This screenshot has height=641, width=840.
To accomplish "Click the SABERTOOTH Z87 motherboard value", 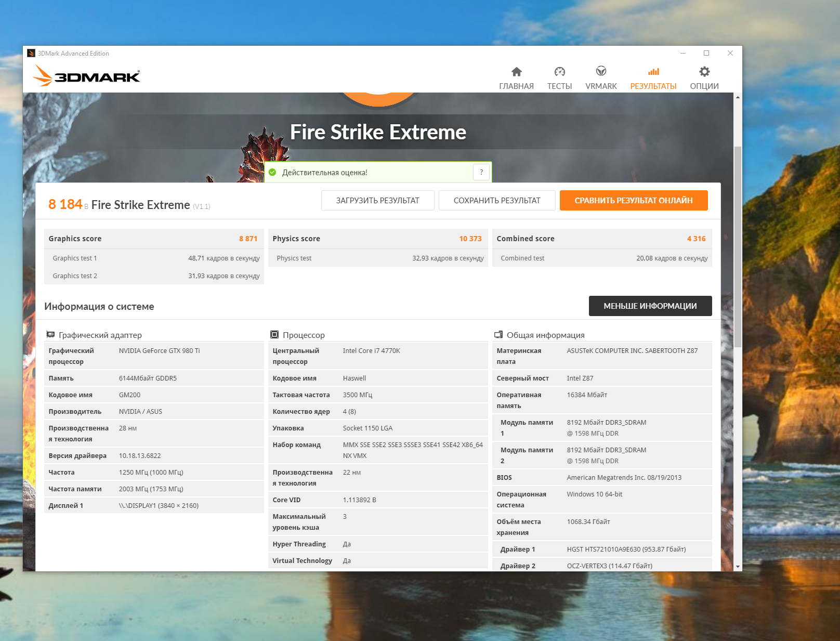I will pyautogui.click(x=633, y=351).
